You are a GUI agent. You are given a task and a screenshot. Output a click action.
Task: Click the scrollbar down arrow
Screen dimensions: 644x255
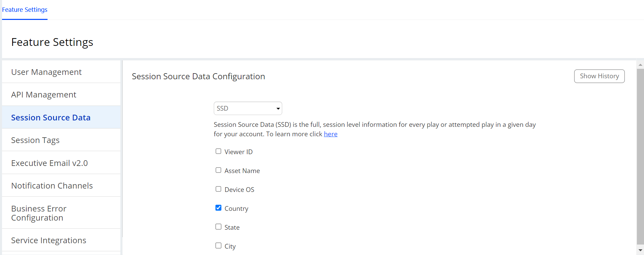pos(640,250)
